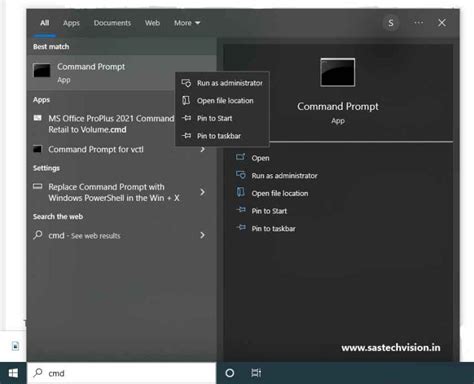The width and height of the screenshot is (474, 384).
Task: Close the search panel with X
Action: (442, 23)
